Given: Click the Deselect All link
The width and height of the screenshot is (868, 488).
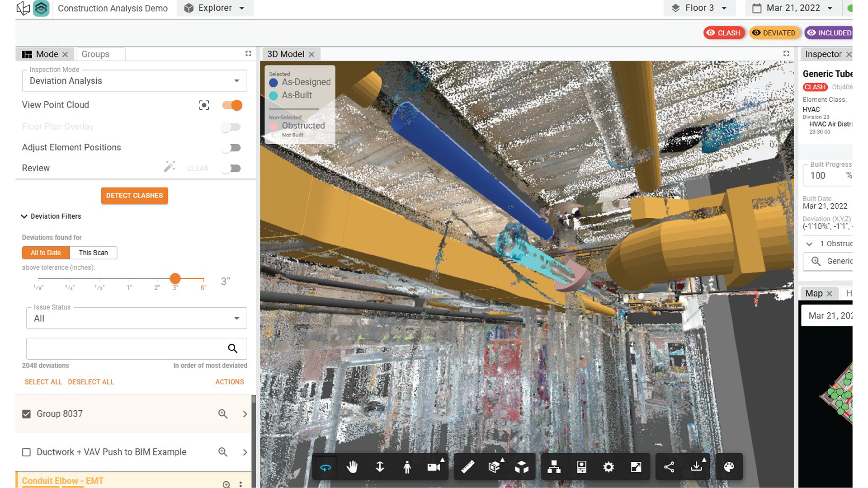Looking at the screenshot, I should click(x=91, y=382).
